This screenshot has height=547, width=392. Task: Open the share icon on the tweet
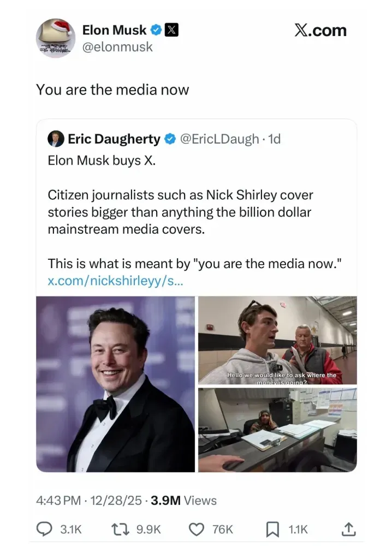tap(349, 529)
